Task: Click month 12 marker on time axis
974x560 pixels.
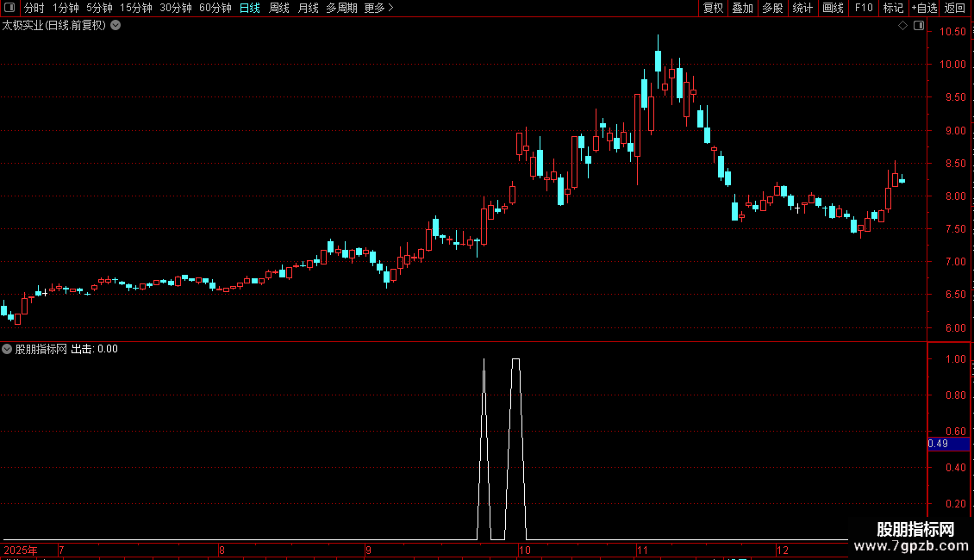Action: pos(783,550)
